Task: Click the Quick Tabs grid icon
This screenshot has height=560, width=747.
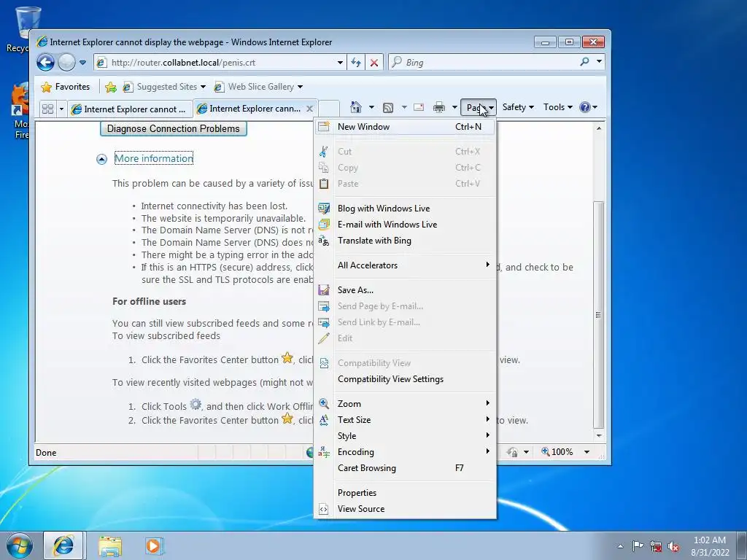Action: [x=47, y=109]
